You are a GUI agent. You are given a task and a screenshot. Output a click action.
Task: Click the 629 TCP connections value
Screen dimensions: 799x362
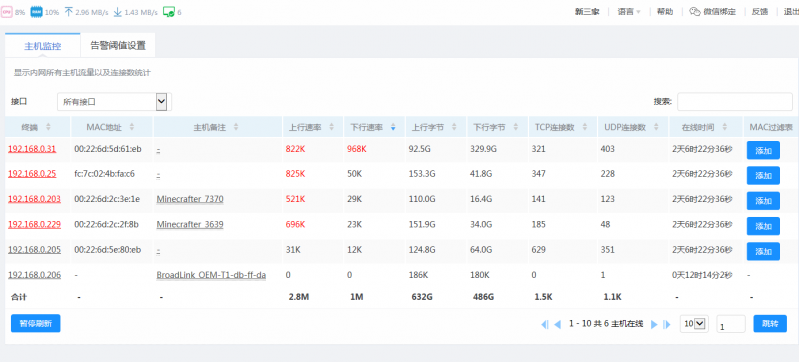point(538,249)
